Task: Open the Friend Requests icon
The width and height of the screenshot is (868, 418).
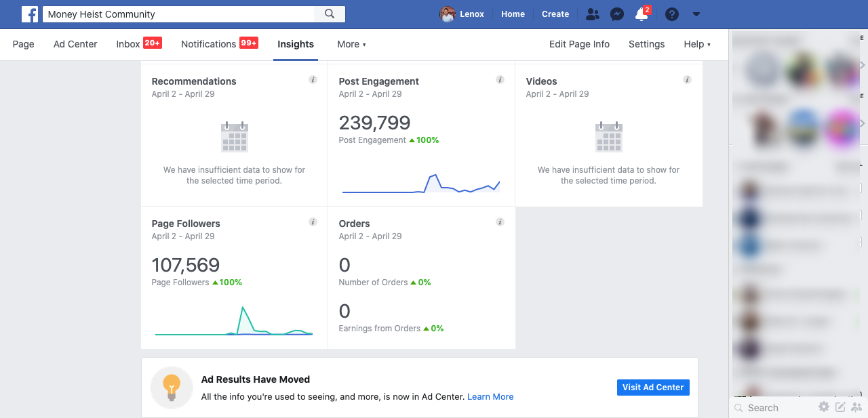Action: pos(593,14)
